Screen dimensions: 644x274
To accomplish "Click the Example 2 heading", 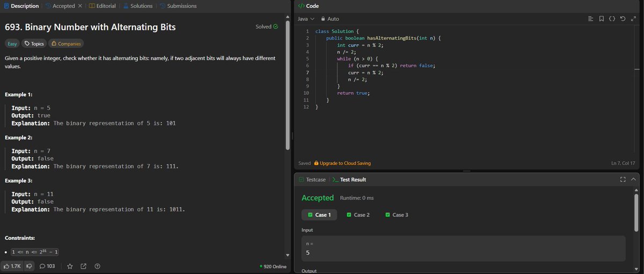I will coord(19,138).
